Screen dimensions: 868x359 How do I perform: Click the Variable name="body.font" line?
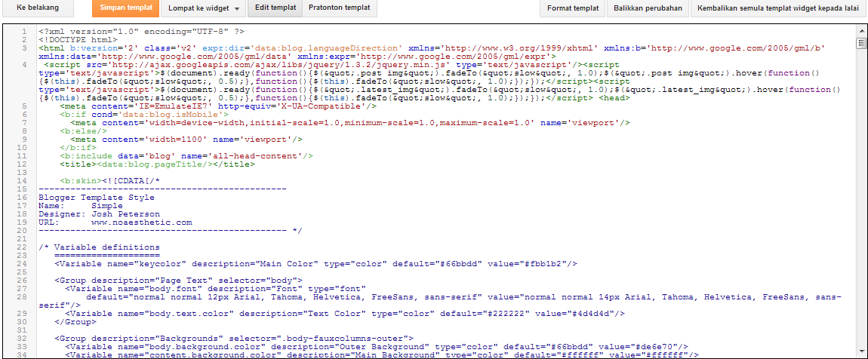pyautogui.click(x=215, y=289)
